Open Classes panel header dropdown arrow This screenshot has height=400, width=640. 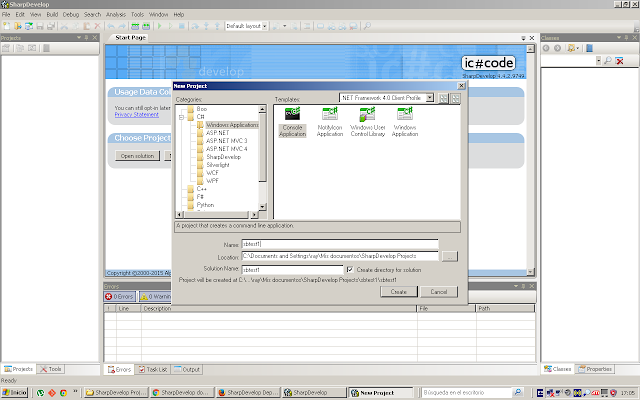tap(619, 38)
